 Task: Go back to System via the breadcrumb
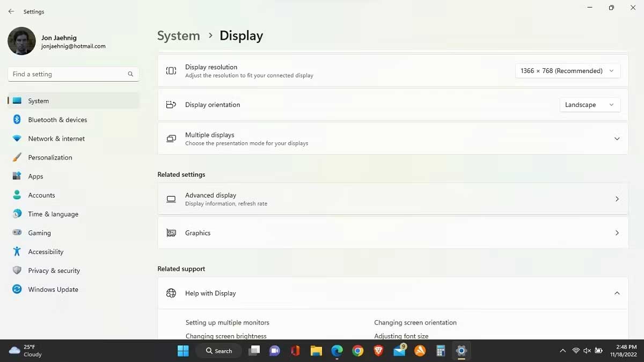pyautogui.click(x=179, y=35)
